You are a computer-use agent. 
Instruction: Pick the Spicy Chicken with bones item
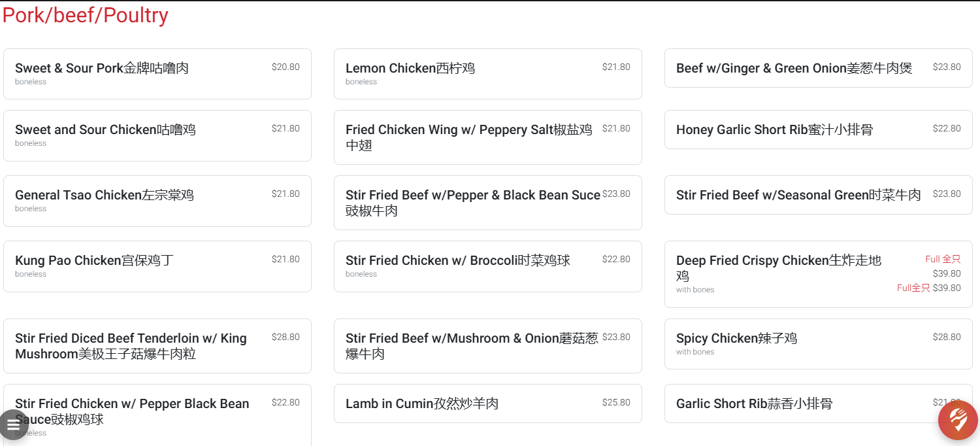pyautogui.click(x=818, y=344)
